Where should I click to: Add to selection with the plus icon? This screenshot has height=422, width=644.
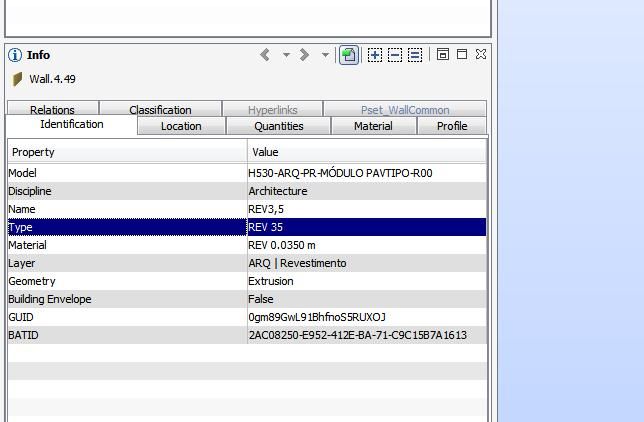[375, 55]
